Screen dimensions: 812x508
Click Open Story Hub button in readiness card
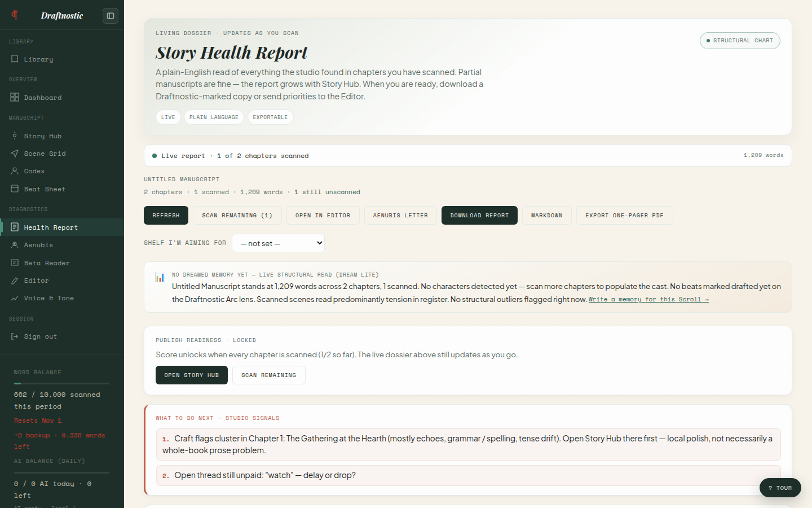click(x=192, y=375)
